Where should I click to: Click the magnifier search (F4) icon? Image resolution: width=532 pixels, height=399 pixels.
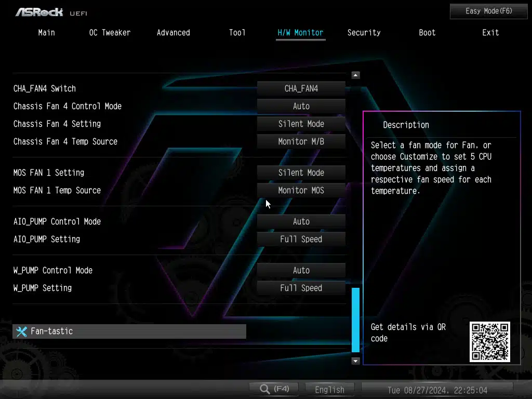coord(265,389)
